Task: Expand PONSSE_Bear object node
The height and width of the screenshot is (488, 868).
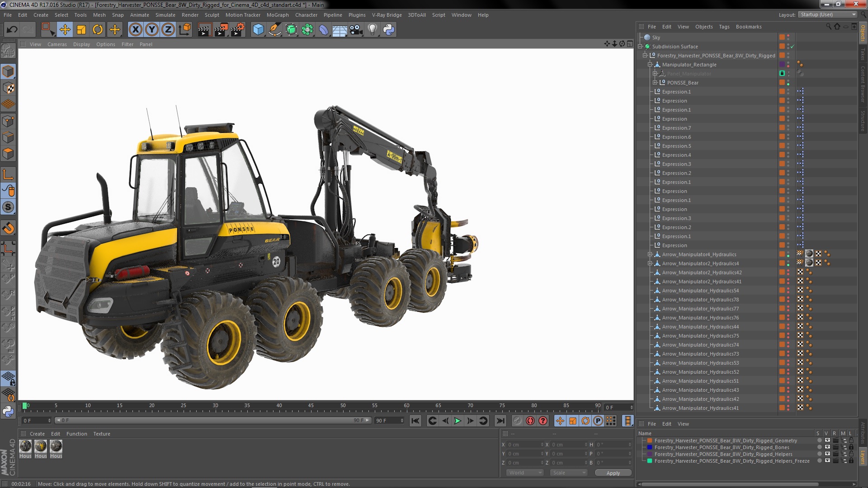Action: point(655,83)
